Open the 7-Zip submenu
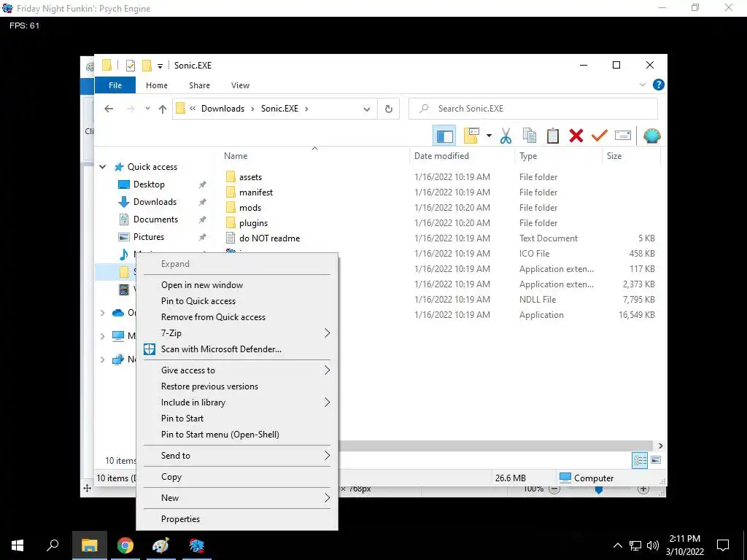The image size is (747, 560). 237,332
